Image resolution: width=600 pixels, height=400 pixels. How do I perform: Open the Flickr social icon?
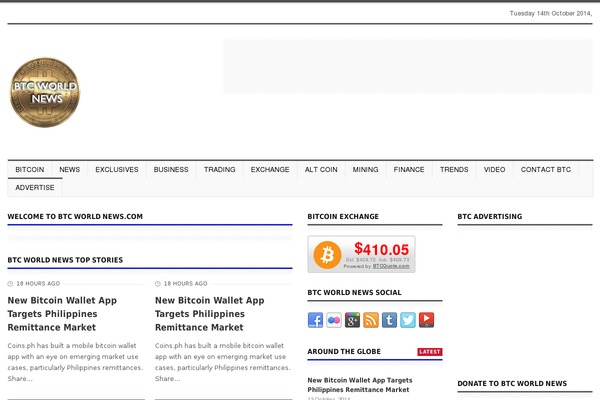tap(334, 320)
